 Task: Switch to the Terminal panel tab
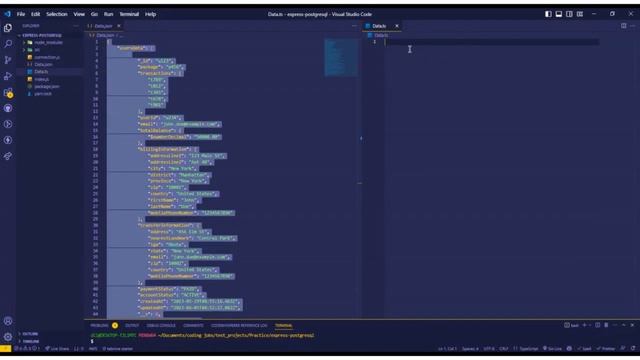(283, 325)
